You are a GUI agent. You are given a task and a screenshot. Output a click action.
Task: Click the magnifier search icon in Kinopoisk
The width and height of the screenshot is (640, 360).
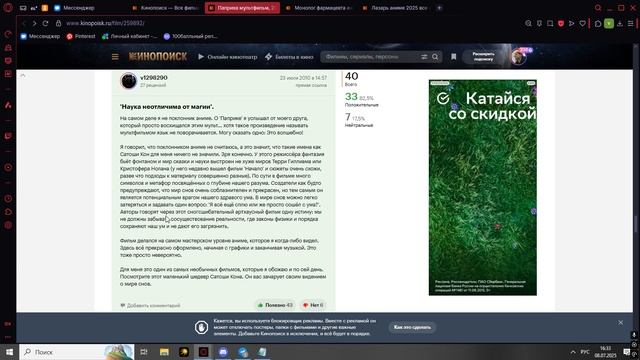click(435, 57)
